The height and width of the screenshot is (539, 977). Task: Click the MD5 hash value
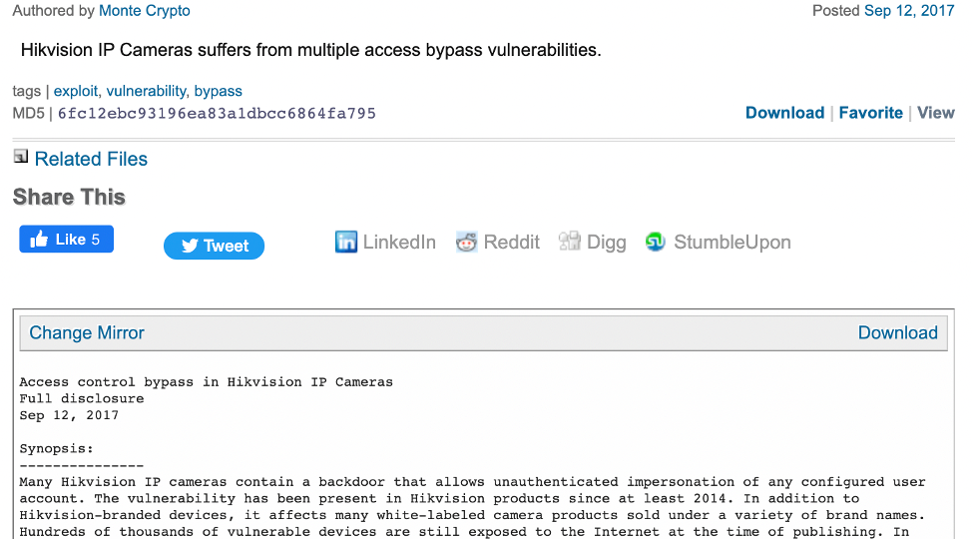[217, 113]
